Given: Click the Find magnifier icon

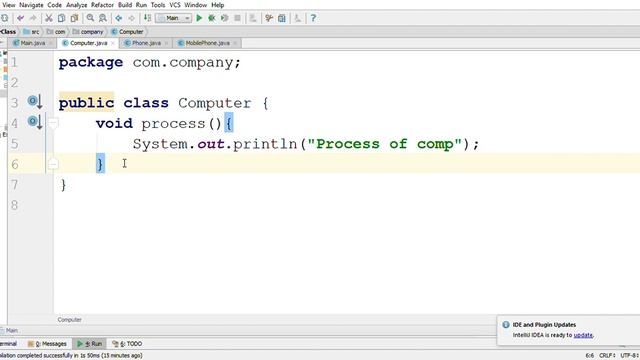Looking at the screenshot, I should [x=90, y=18].
